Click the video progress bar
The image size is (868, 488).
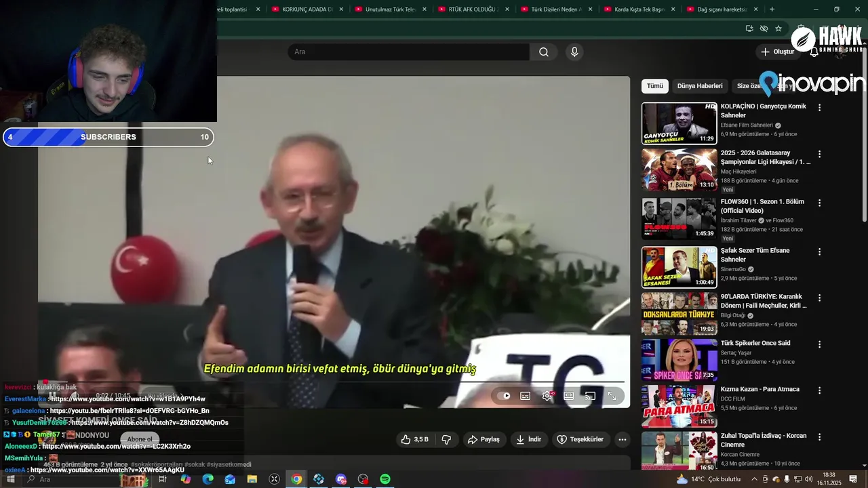(333, 382)
